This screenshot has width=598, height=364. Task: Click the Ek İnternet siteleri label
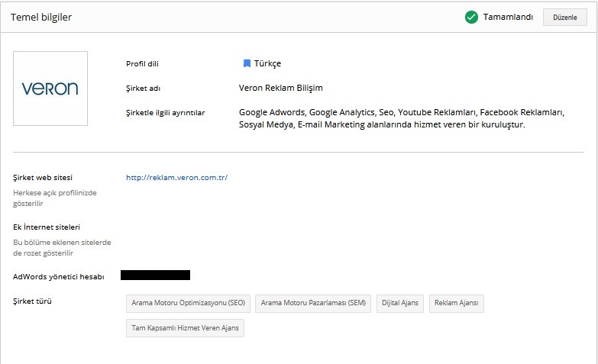click(47, 227)
